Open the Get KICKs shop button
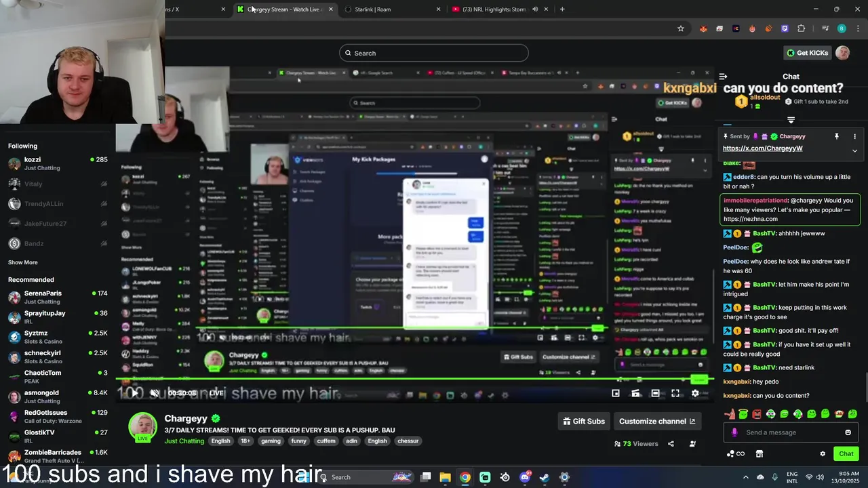Viewport: 868px width, 488px height. click(807, 53)
